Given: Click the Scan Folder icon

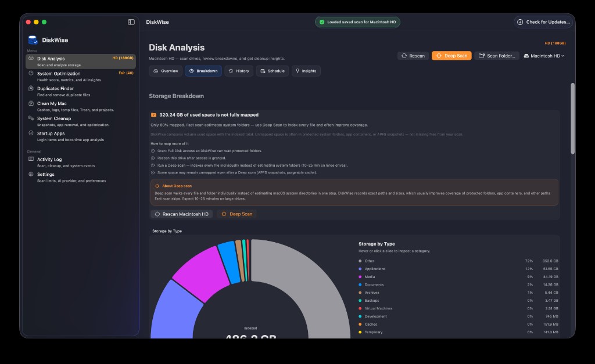Looking at the screenshot, I should coord(482,56).
